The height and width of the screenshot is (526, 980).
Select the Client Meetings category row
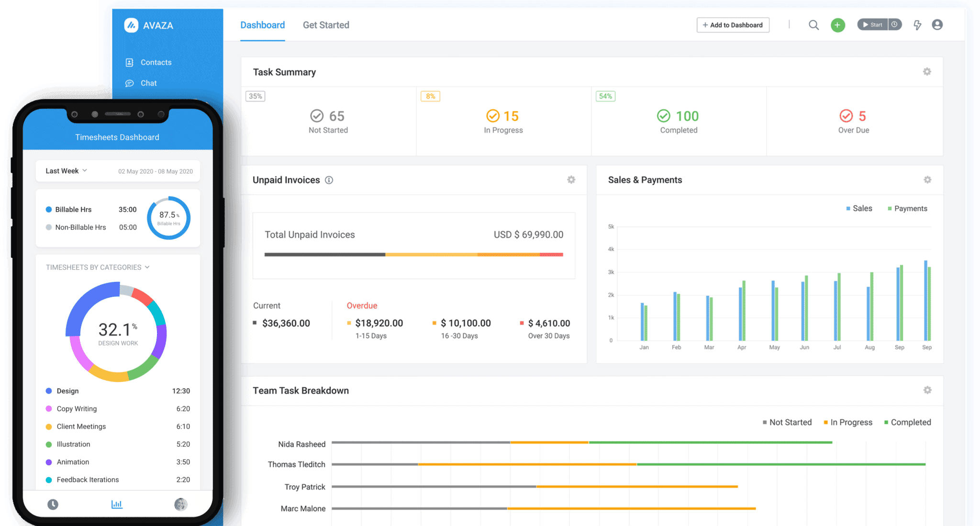click(x=118, y=426)
